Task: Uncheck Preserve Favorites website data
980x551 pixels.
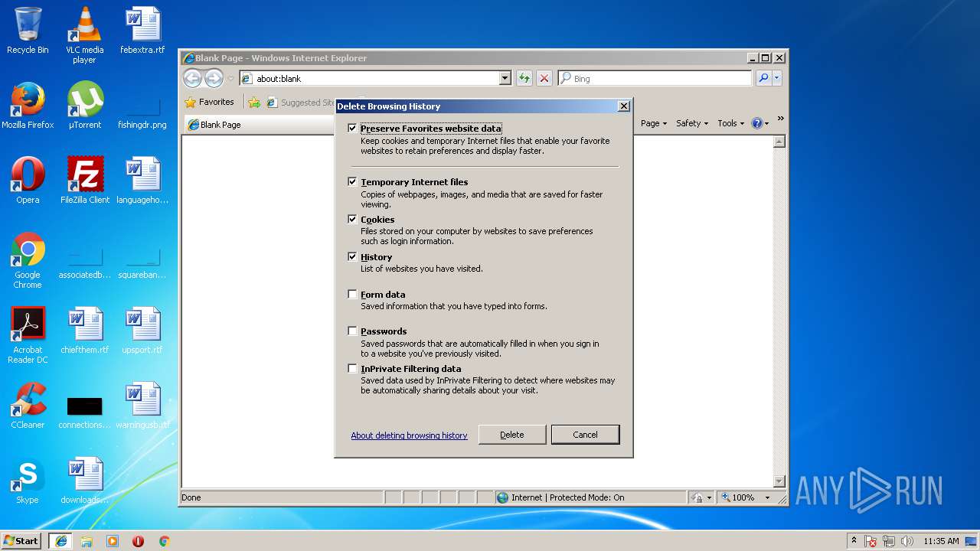Action: click(x=352, y=128)
